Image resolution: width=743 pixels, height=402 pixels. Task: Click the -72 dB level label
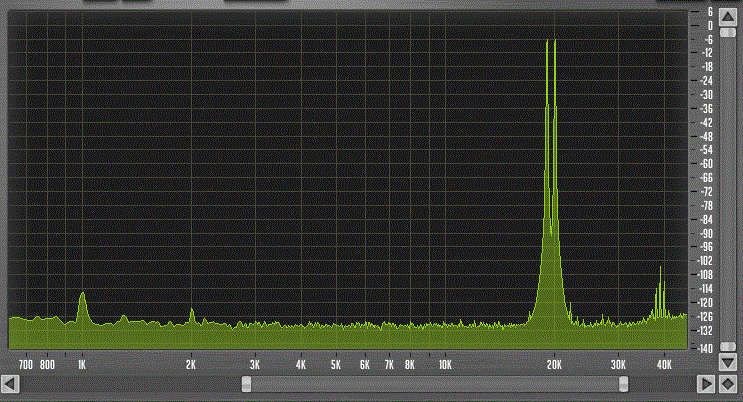[707, 192]
